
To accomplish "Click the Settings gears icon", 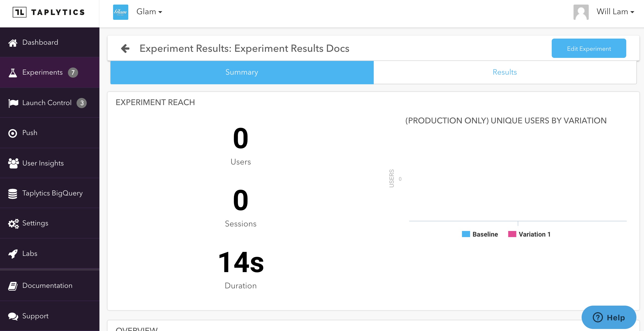I will click(13, 224).
